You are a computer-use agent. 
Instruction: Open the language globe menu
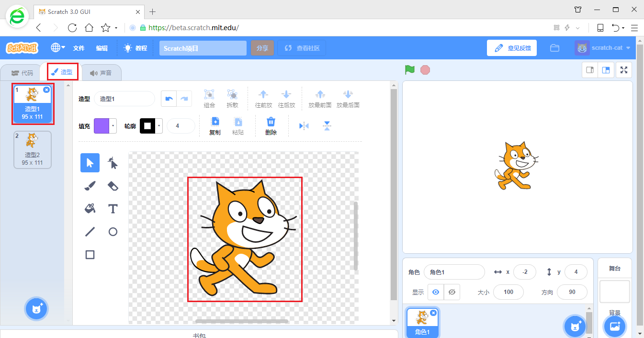[58, 48]
